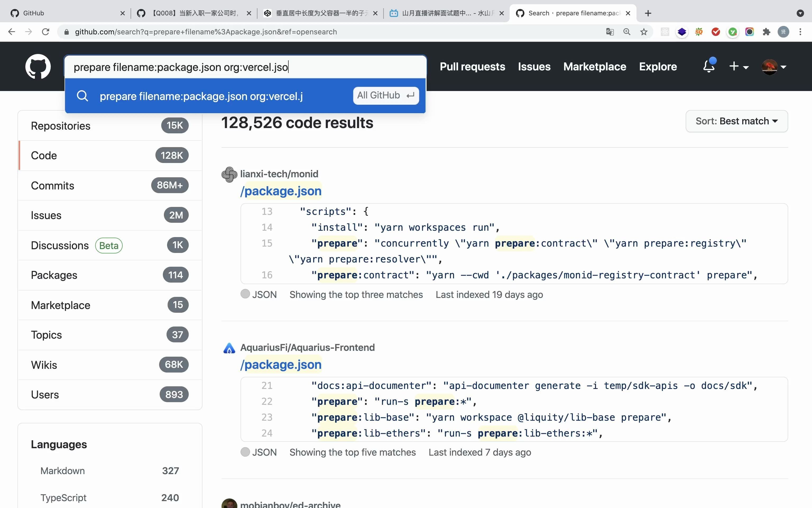Open Aquarius-Frontend's /package.json file
The image size is (812, 508).
[281, 365]
